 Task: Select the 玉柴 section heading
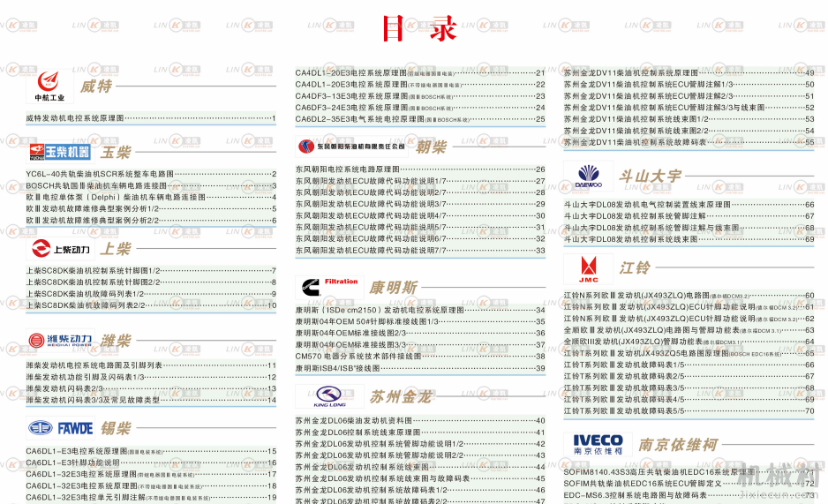116,153
